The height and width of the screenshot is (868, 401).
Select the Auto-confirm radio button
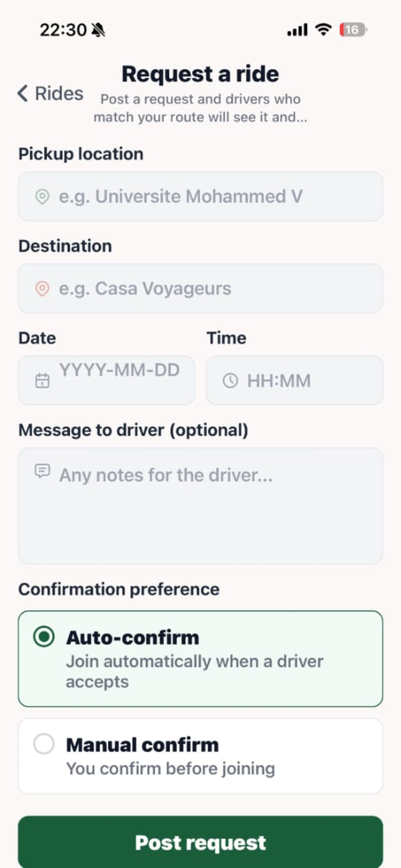[44, 636]
